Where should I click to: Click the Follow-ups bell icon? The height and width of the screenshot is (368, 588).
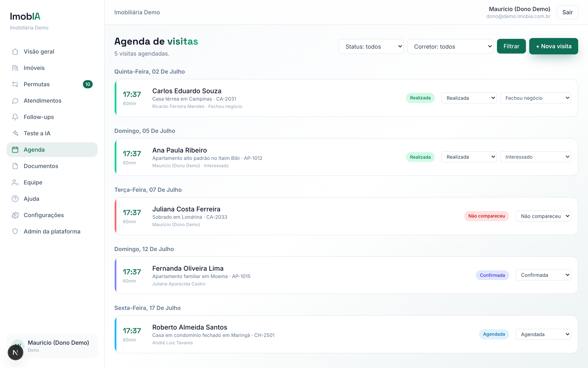point(15,117)
